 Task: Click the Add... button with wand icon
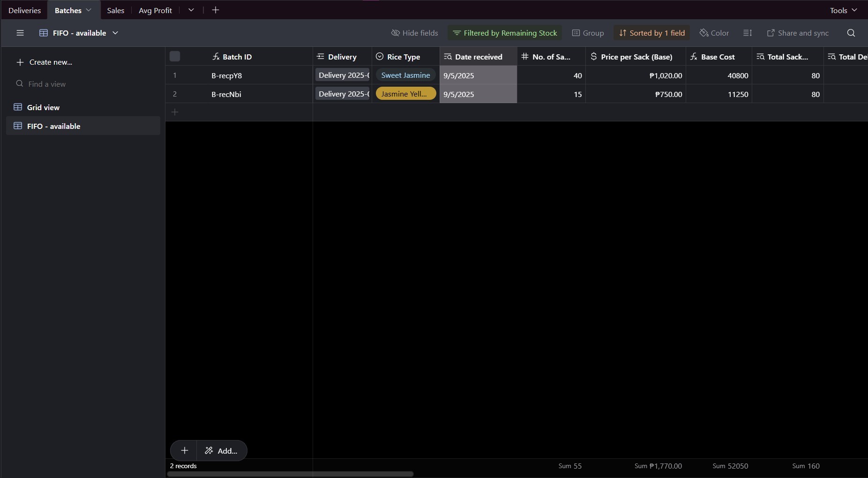click(221, 450)
